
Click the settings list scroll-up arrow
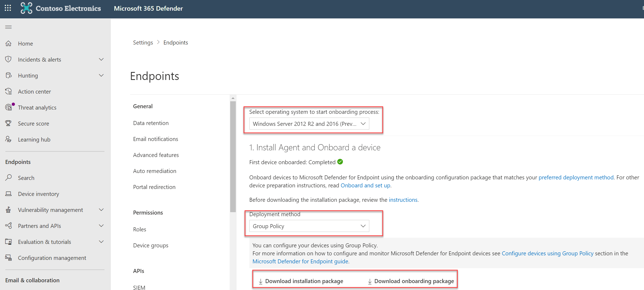click(x=233, y=98)
